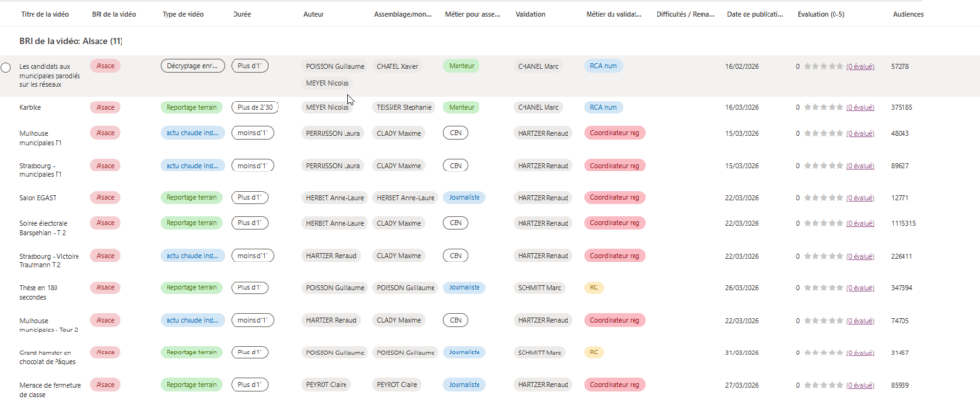The image size is (980, 410).
Task: Open the Durée column header dropdown
Action: 243,15
